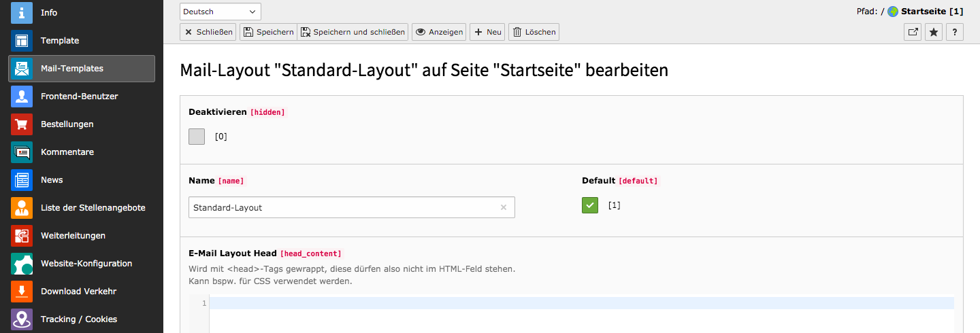Click into the Name input field
Viewport: 980px width, 333px height.
coord(344,208)
